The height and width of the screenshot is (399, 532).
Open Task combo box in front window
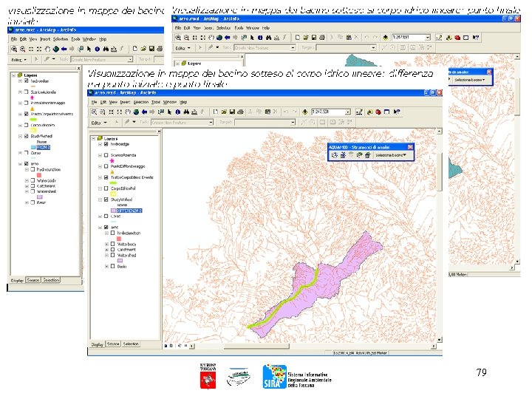pyautogui.click(x=183, y=122)
